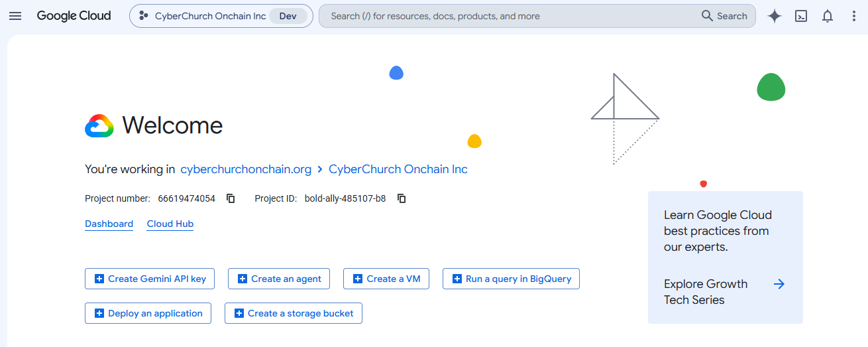The height and width of the screenshot is (347, 868).
Task: Open the CyberChurch Onchain Inc project picker
Action: point(221,16)
